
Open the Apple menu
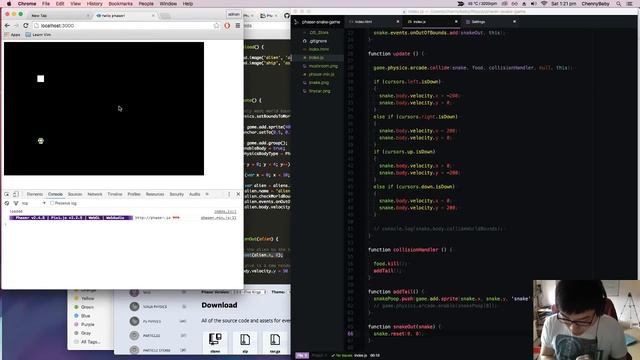[x=9, y=4]
